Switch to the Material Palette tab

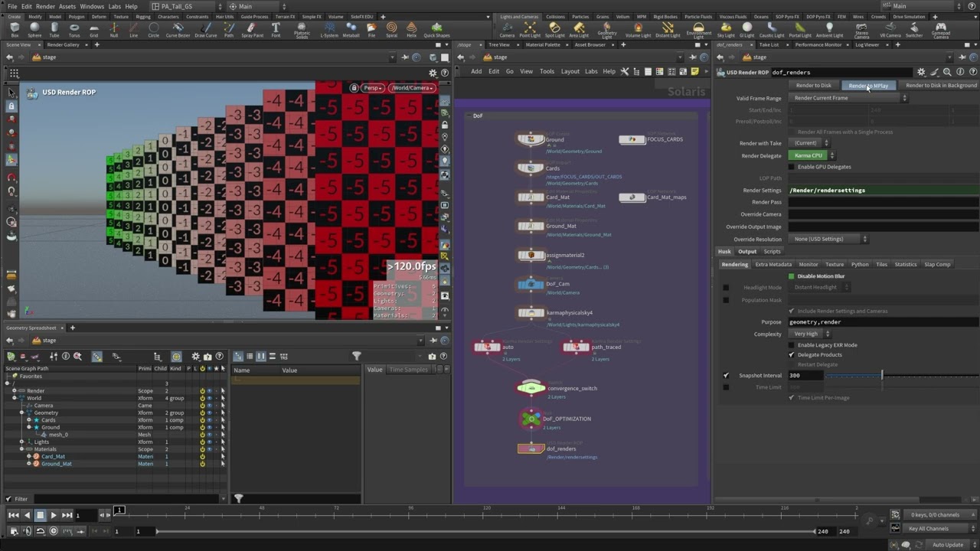click(543, 44)
